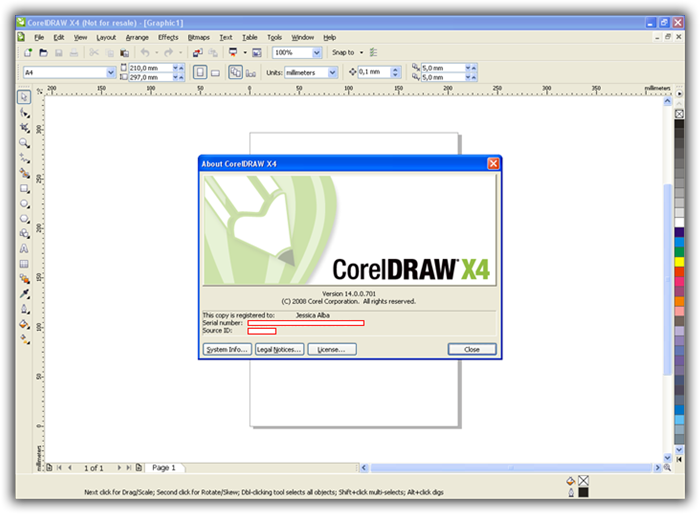Select the Interactive Blend tool

[x=24, y=279]
